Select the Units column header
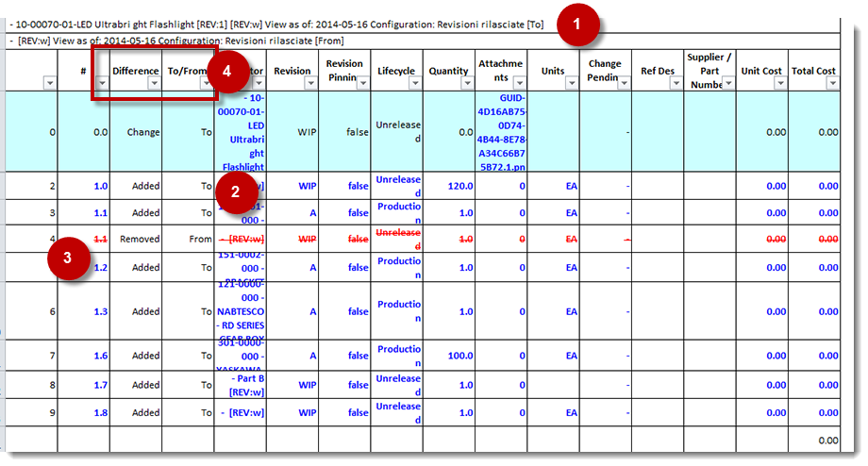Viewport: 868px width, 466px height. (x=553, y=71)
